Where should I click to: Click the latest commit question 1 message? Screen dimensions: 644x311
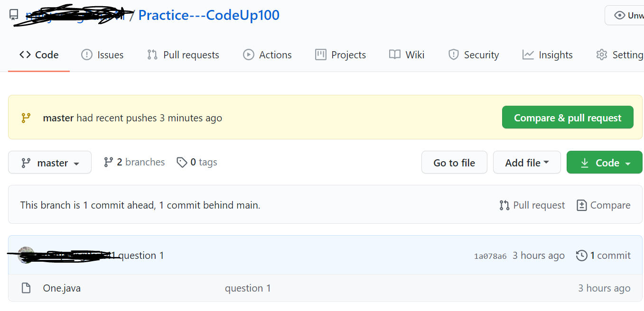141,256
